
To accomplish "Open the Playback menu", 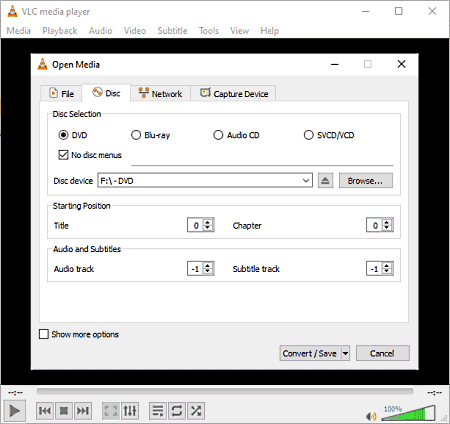I will point(60,31).
